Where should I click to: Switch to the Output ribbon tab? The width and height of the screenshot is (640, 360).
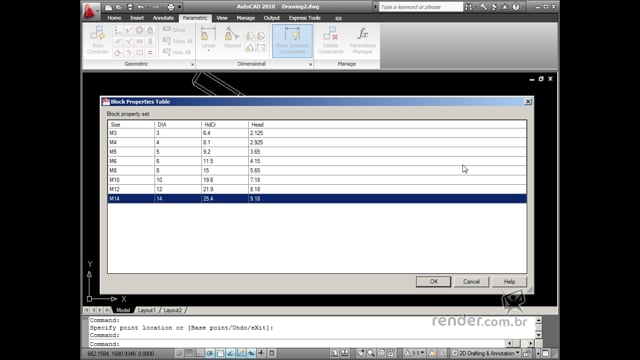pos(272,18)
